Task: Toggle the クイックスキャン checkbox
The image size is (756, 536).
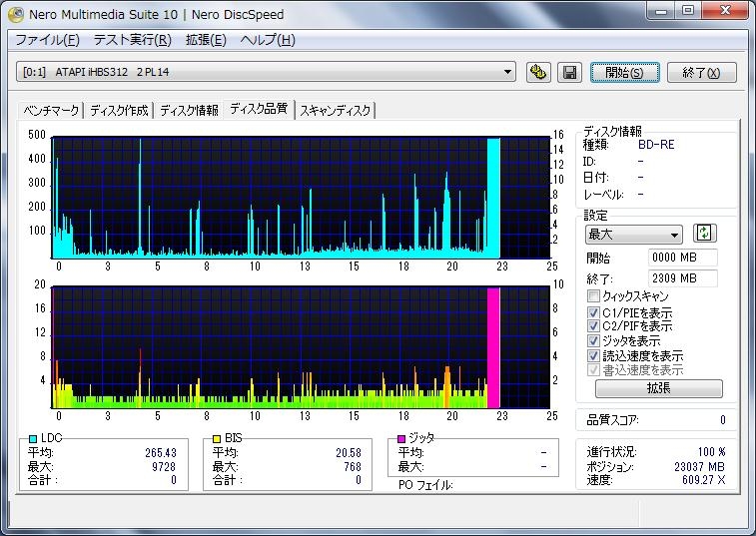Action: pyautogui.click(x=593, y=295)
